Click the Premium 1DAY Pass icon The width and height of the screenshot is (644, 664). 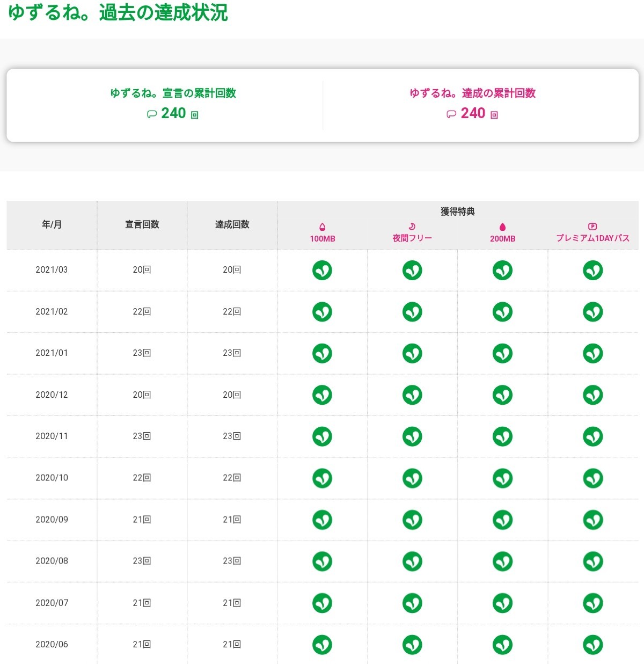[x=592, y=227]
